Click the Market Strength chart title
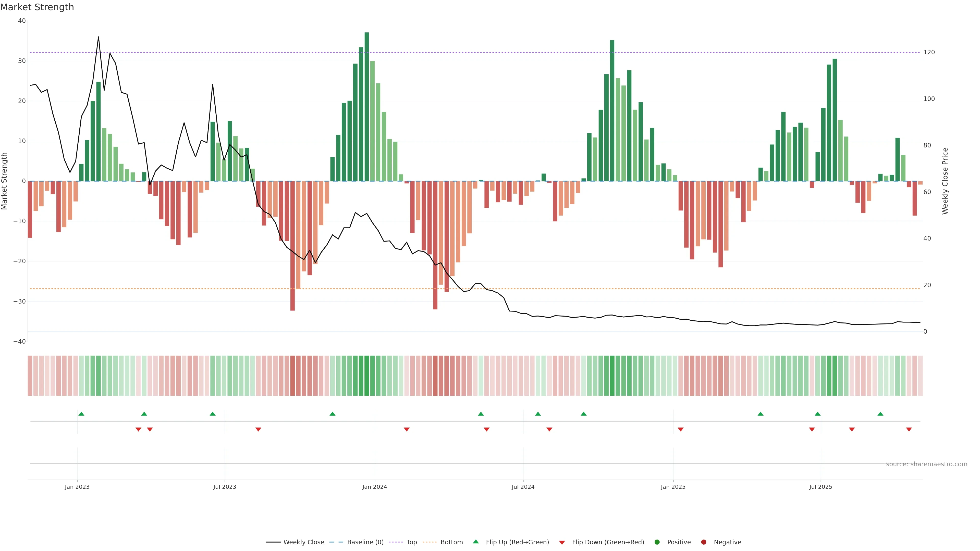 tap(37, 7)
